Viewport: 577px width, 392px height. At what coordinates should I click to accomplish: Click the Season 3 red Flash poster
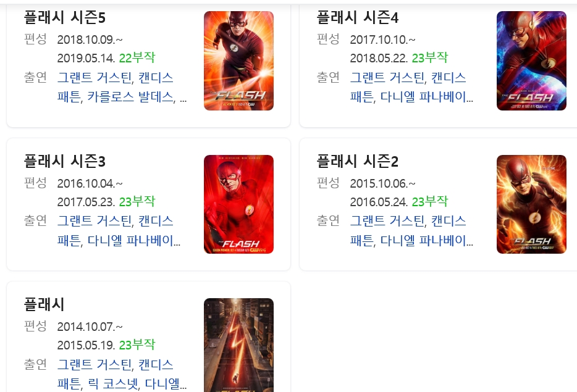point(239,204)
